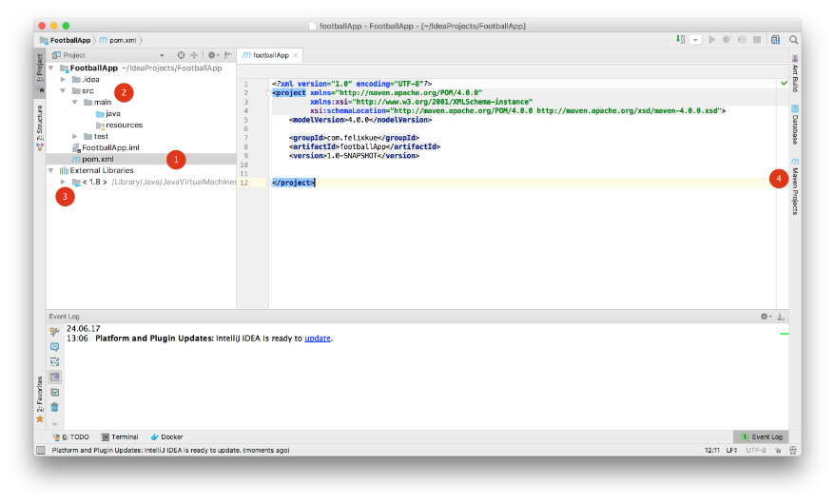Screen dimensions: 835x504
Task: Select the FootballApp.iml file in the tree
Action: coord(110,147)
